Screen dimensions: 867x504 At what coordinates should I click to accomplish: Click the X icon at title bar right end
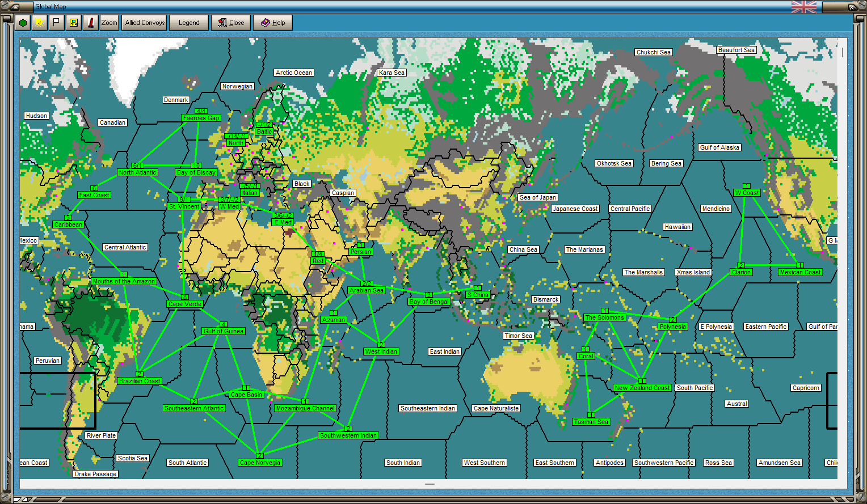coord(852,7)
